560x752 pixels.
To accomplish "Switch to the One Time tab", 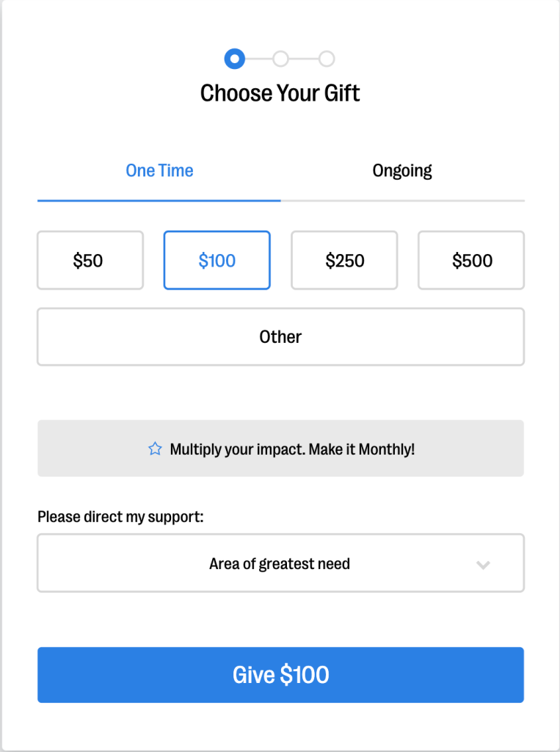I will (x=159, y=171).
